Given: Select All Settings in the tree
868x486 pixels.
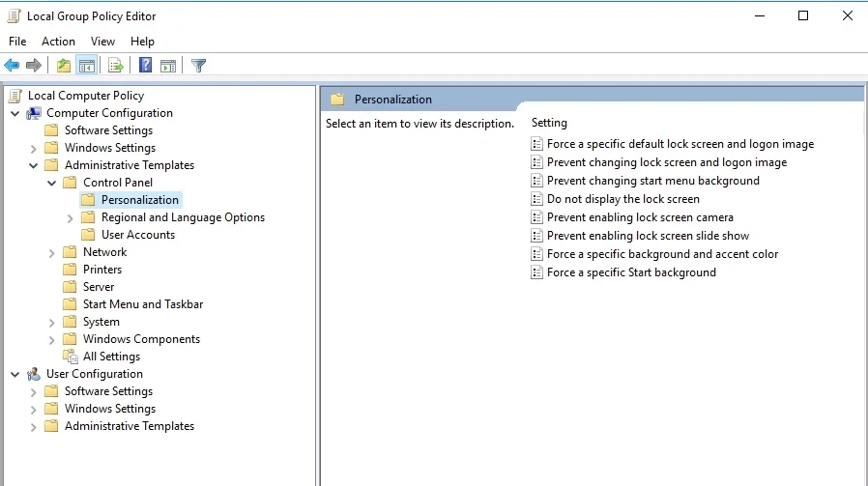Looking at the screenshot, I should point(111,357).
